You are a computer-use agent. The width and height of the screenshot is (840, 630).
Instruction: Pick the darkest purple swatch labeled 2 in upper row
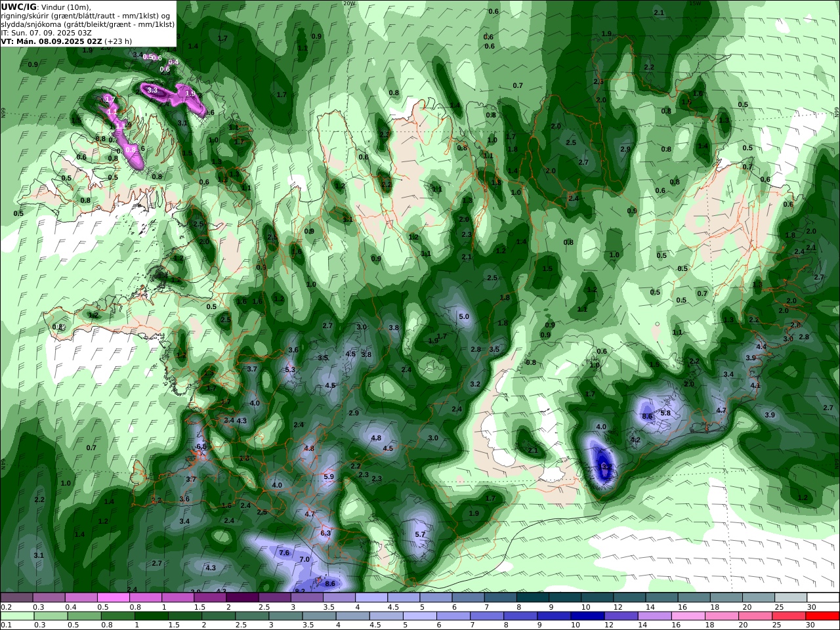tap(241, 598)
